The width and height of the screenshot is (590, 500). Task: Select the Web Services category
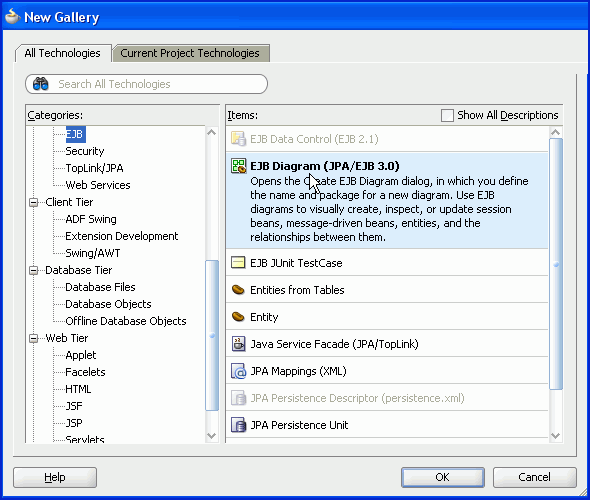pos(98,185)
